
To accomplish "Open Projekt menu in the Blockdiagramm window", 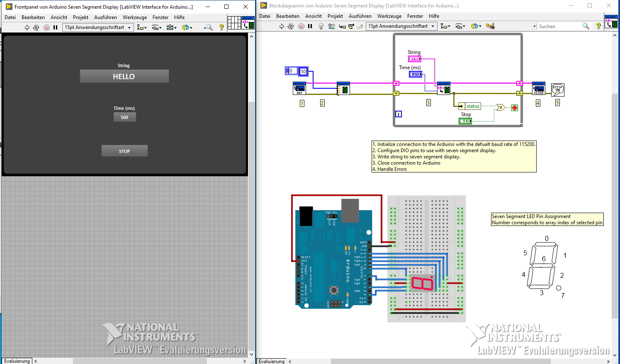I will [x=335, y=16].
